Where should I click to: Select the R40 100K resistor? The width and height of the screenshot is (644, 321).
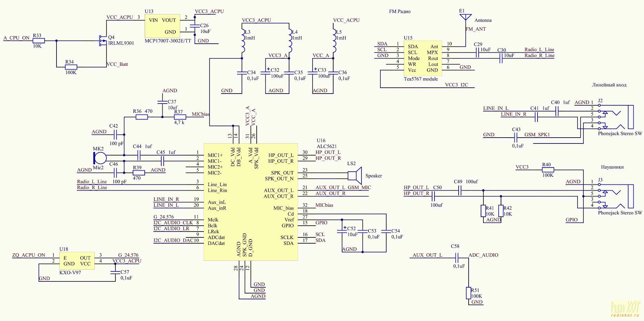pos(548,170)
